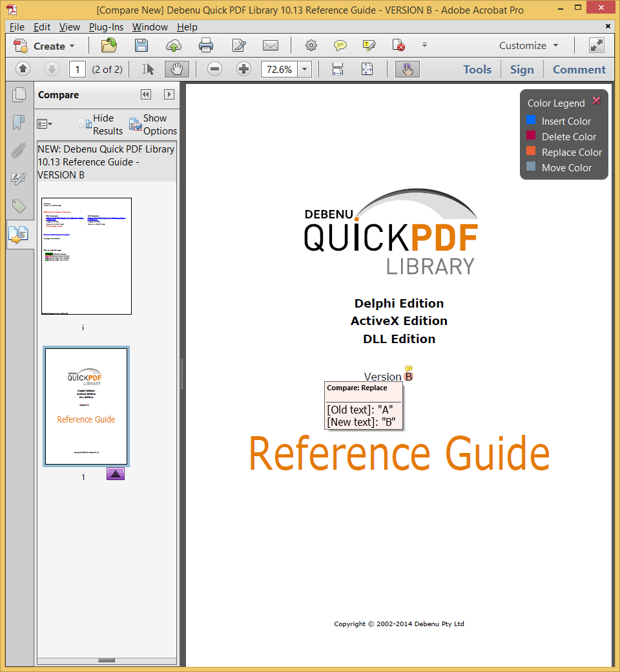Image resolution: width=620 pixels, height=672 pixels.
Task: Click the Open file folder icon
Action: [109, 45]
